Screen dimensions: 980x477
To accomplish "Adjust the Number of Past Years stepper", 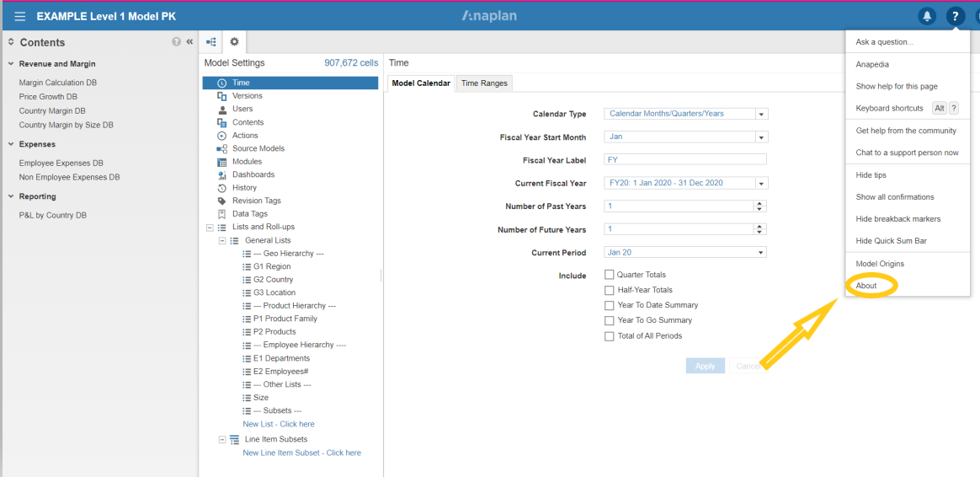I will point(760,206).
